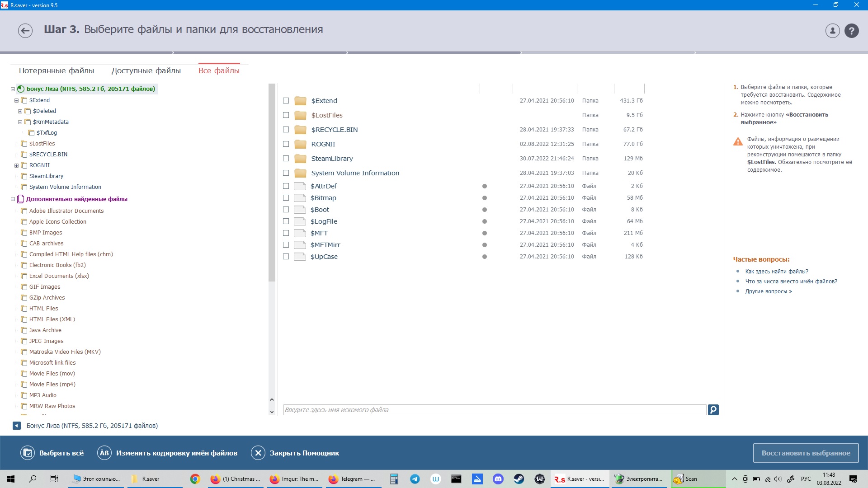The height and width of the screenshot is (488, 868).
Task: Open link Как здесь найти файлы?
Action: pos(777,272)
